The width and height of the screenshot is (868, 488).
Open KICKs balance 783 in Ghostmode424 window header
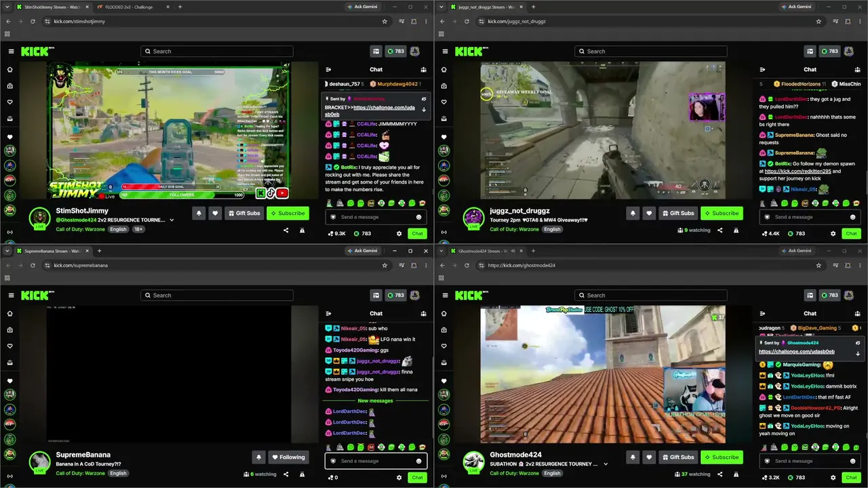pyautogui.click(x=829, y=296)
